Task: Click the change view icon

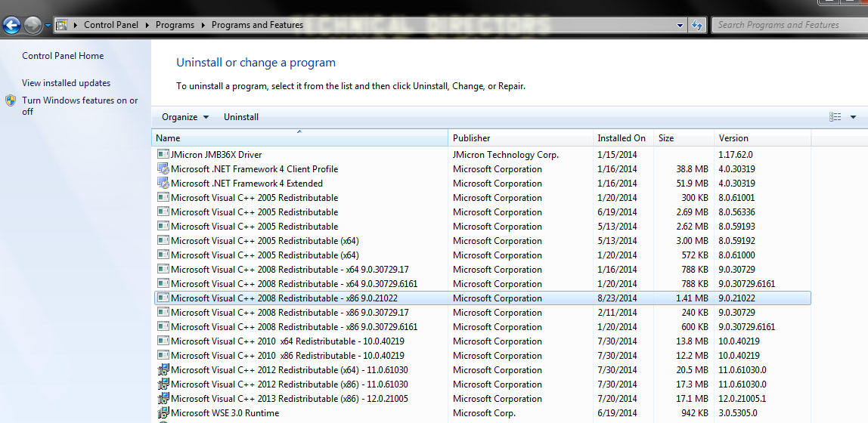Action: 835,116
